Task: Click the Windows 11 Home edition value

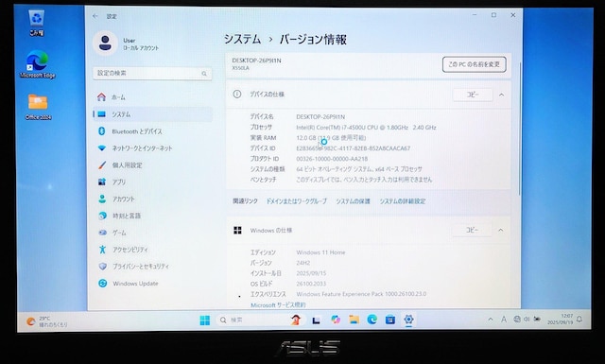Action: (x=320, y=252)
